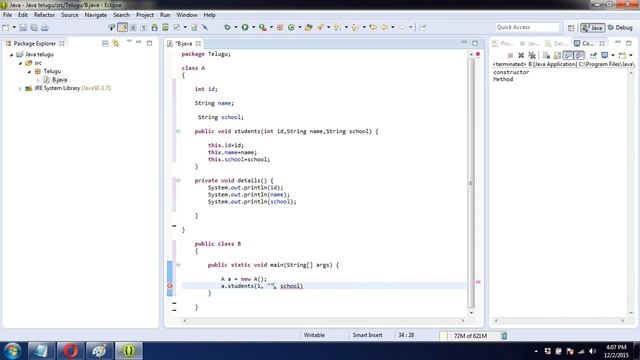Image resolution: width=640 pixels, height=360 pixels.
Task: Click the editor vertical scrollbar
Action: [x=471, y=184]
